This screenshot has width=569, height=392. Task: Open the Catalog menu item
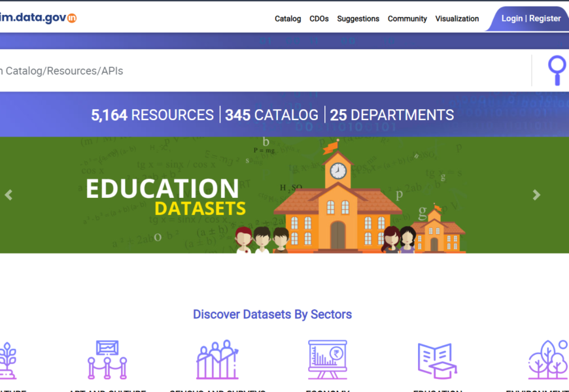coord(288,19)
